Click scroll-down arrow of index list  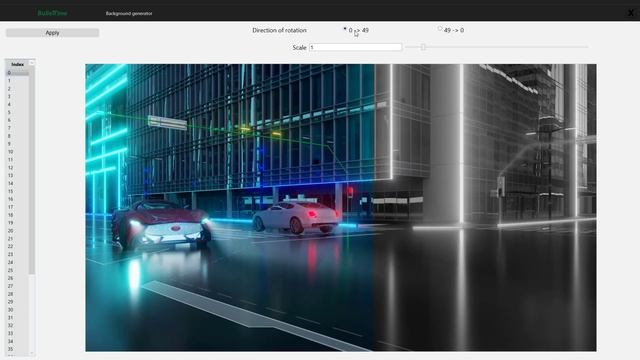(32, 353)
